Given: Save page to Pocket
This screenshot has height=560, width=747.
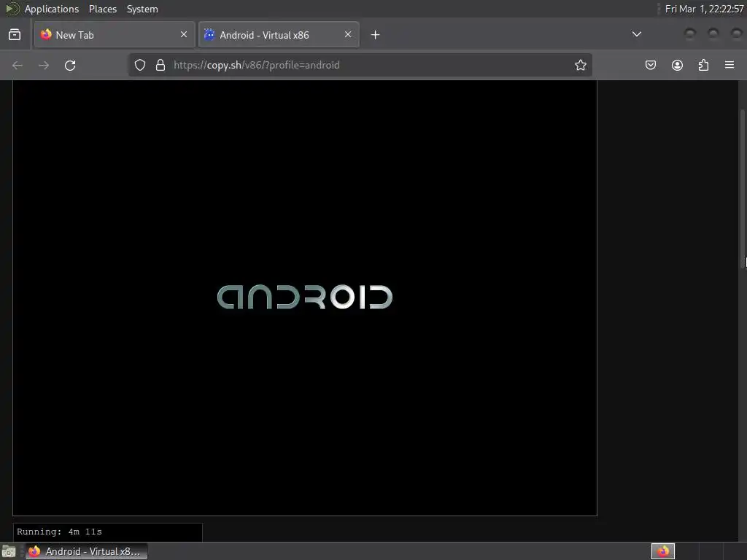Looking at the screenshot, I should tap(651, 65).
